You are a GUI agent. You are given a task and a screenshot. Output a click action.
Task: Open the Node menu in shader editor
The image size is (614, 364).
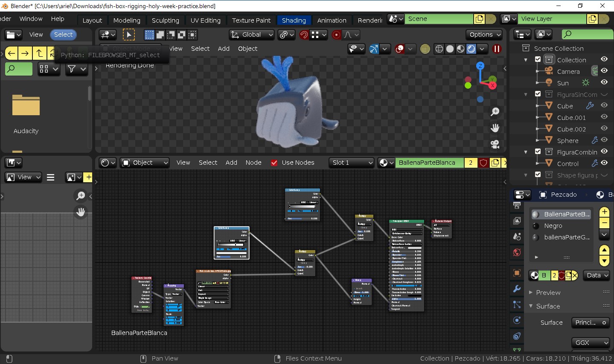[x=253, y=163]
